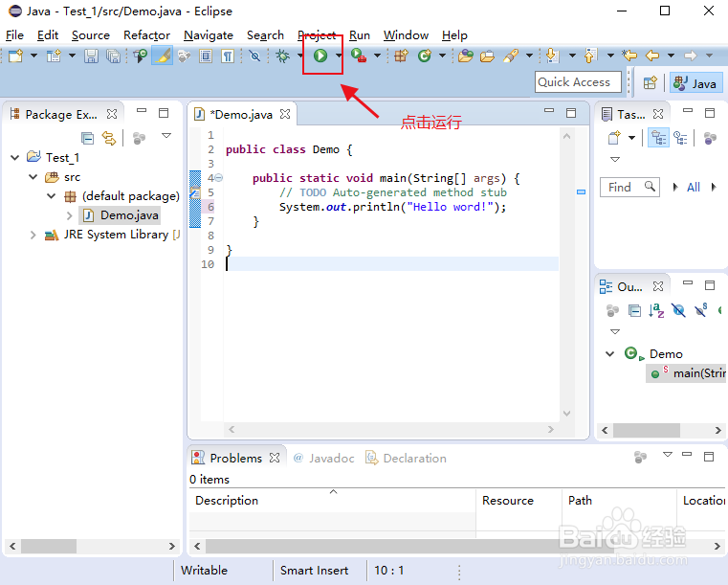Collapse the Test_1 project node

pyautogui.click(x=15, y=158)
